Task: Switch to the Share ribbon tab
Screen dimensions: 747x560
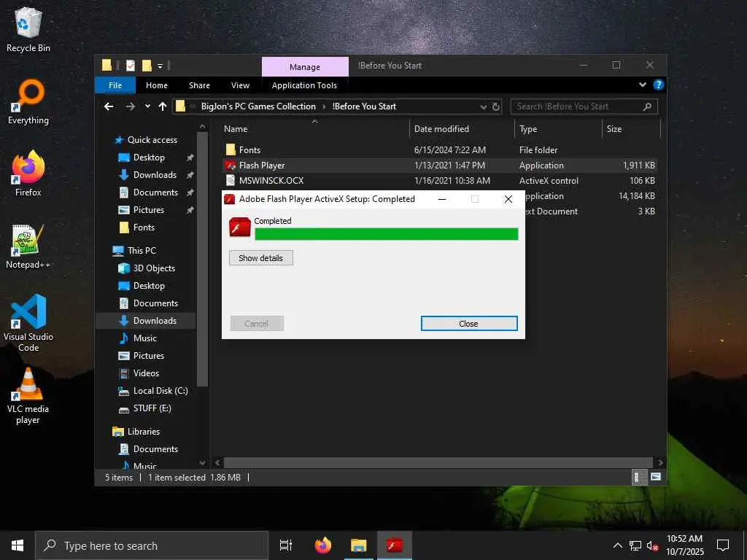Action: coord(199,85)
